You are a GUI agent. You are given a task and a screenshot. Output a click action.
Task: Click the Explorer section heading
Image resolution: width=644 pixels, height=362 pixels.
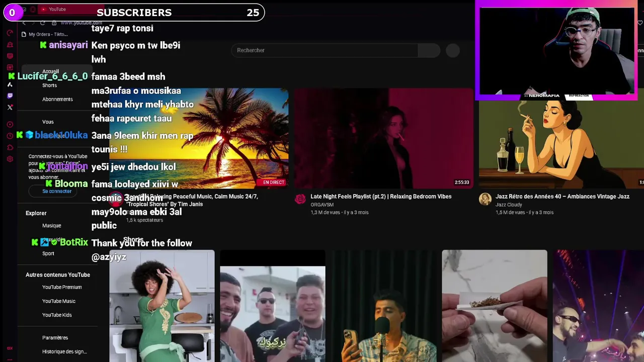pos(36,213)
